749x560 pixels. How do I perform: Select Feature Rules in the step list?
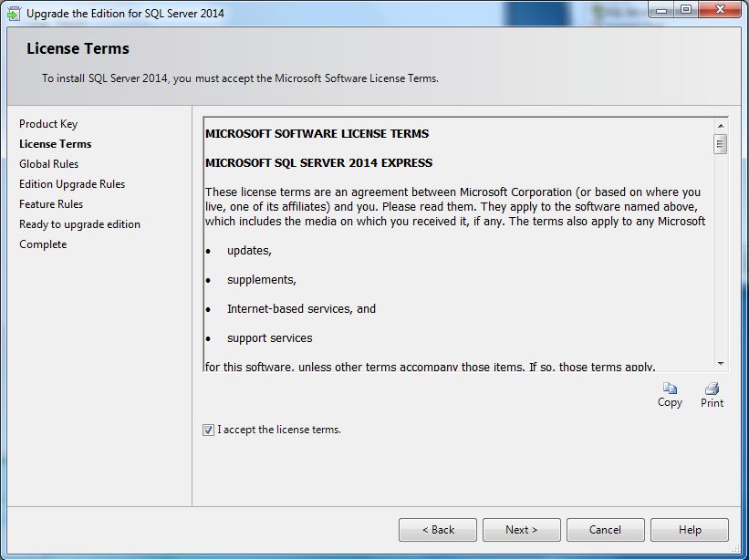point(51,204)
